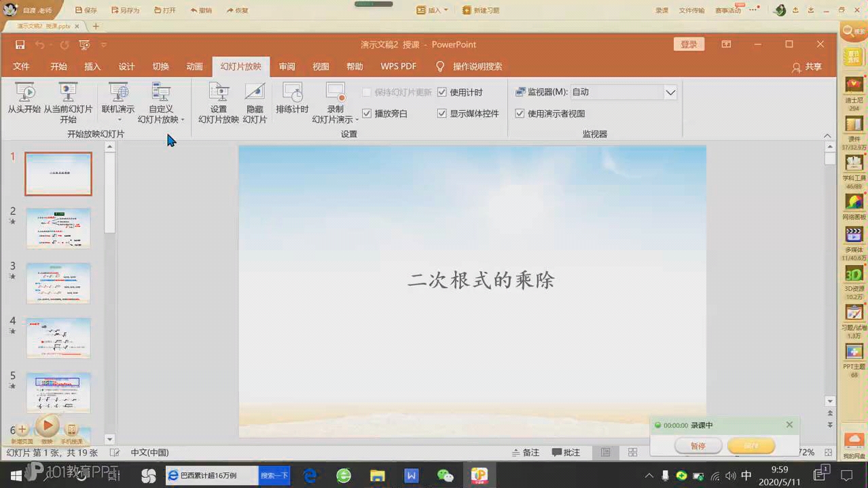The image size is (868, 488).
Task: Switch to the 视图 ribbon tab
Action: click(x=320, y=66)
